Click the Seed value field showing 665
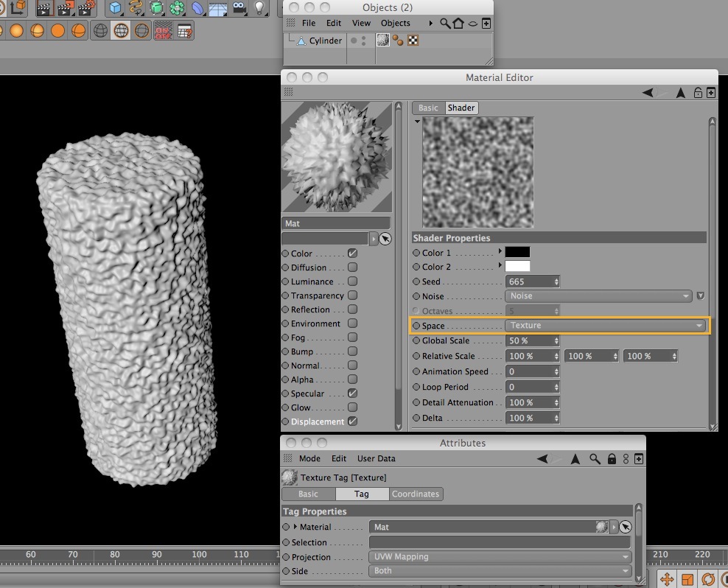This screenshot has width=728, height=588. 528,281
